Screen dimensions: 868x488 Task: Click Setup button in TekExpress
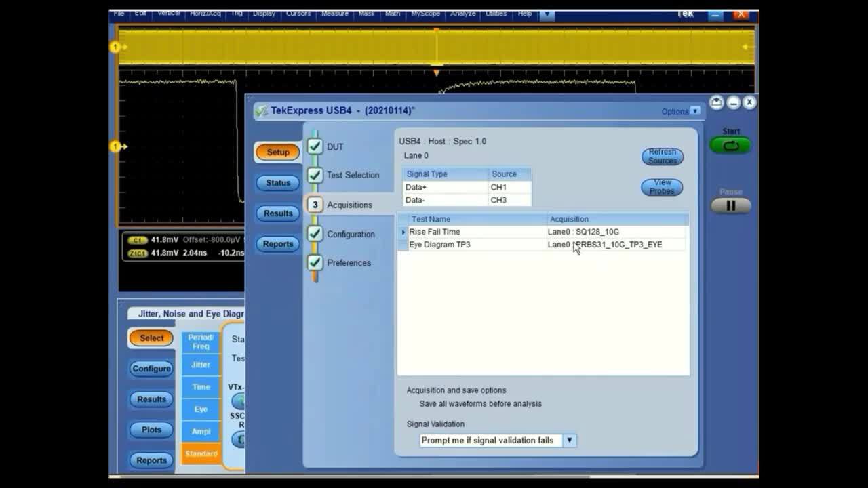277,152
